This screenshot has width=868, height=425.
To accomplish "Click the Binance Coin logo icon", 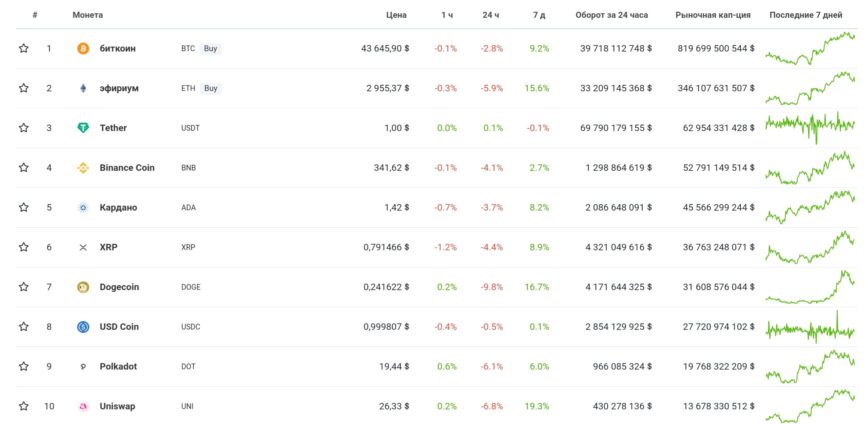I will [x=83, y=168].
